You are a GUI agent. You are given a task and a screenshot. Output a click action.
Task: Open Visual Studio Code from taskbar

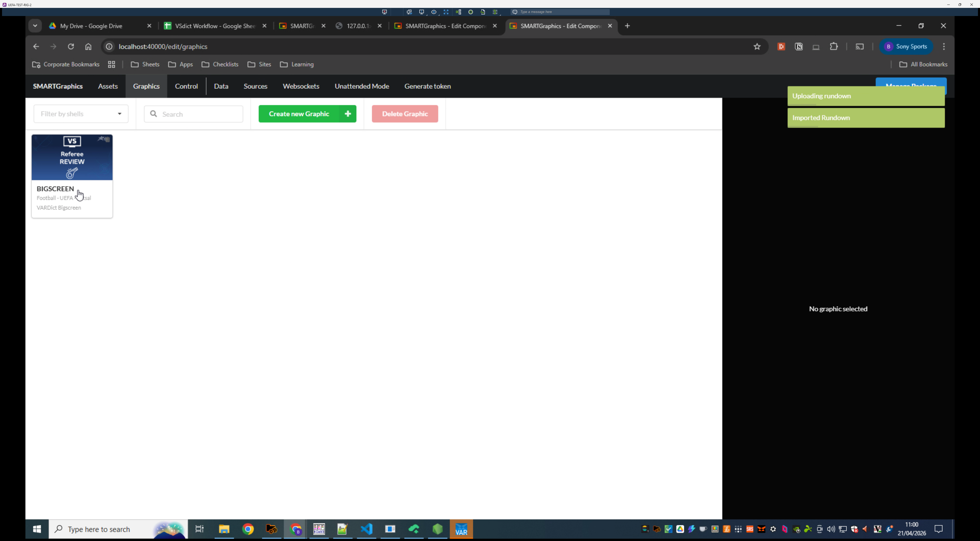[366, 529]
